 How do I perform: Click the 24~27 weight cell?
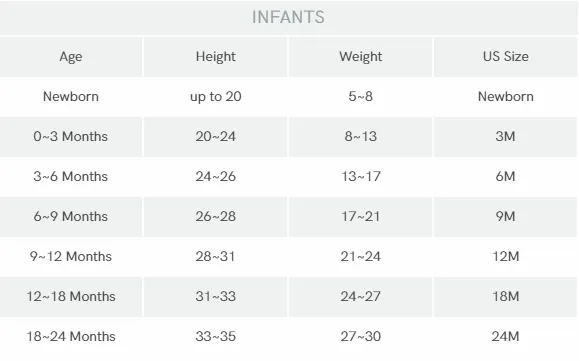[361, 296]
